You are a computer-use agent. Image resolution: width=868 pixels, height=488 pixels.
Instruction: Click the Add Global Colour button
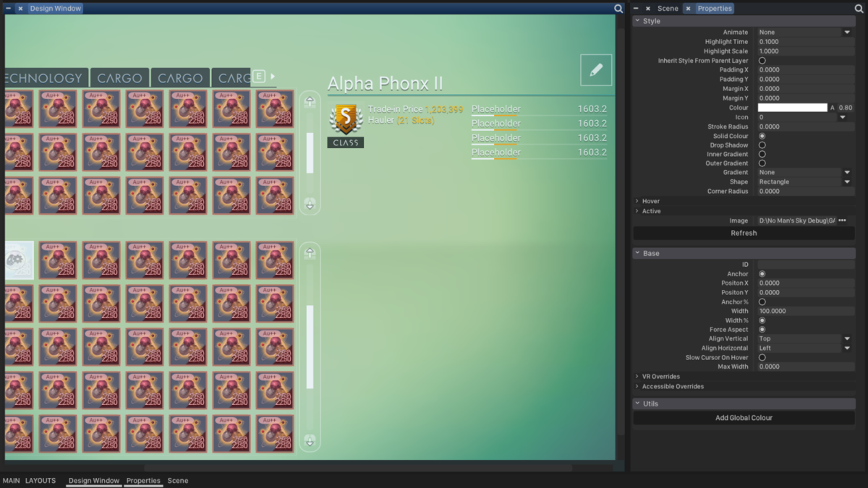pos(744,418)
